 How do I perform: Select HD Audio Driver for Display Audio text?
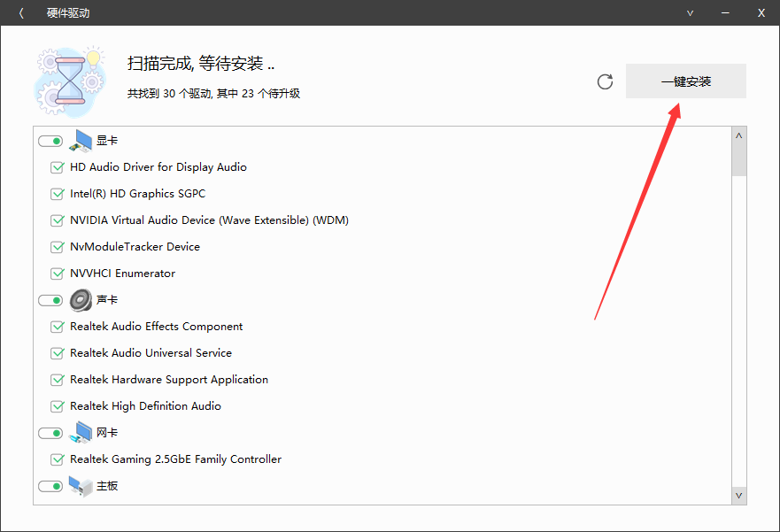(158, 167)
